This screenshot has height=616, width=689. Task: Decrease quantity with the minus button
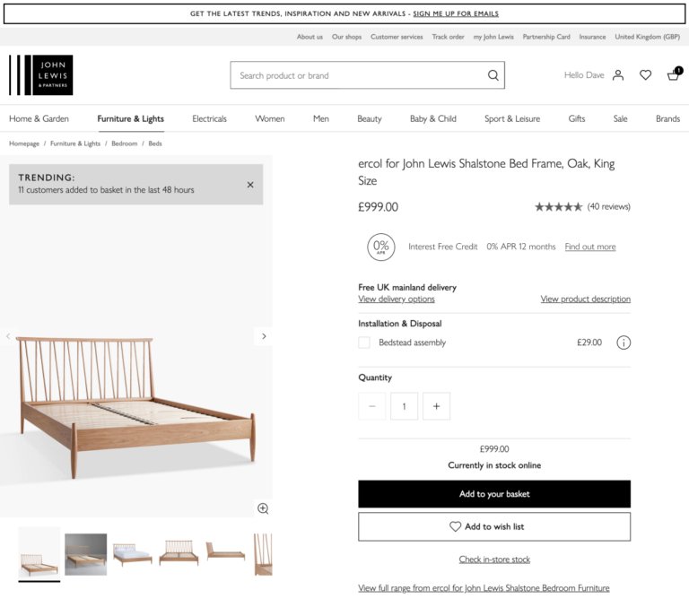[371, 406]
